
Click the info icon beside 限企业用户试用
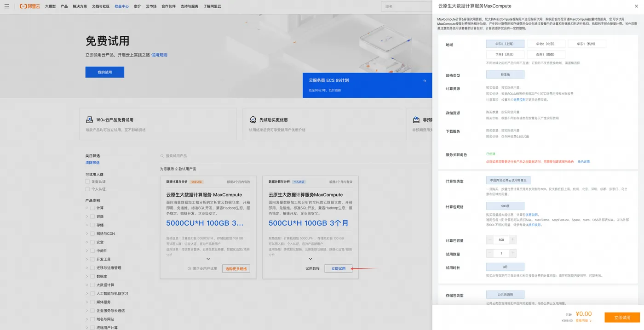coord(189,268)
